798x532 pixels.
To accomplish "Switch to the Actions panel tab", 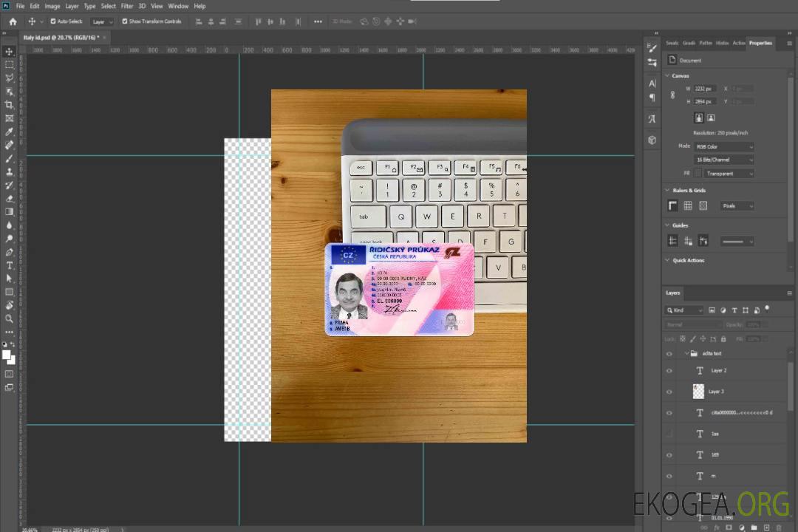I will (738, 44).
